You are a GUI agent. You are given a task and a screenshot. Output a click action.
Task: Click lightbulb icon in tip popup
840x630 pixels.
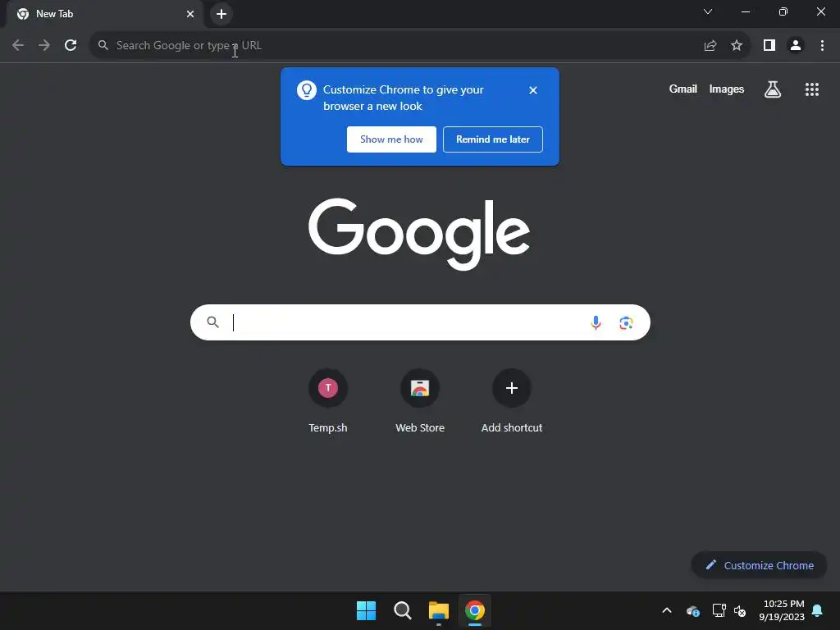pyautogui.click(x=307, y=90)
